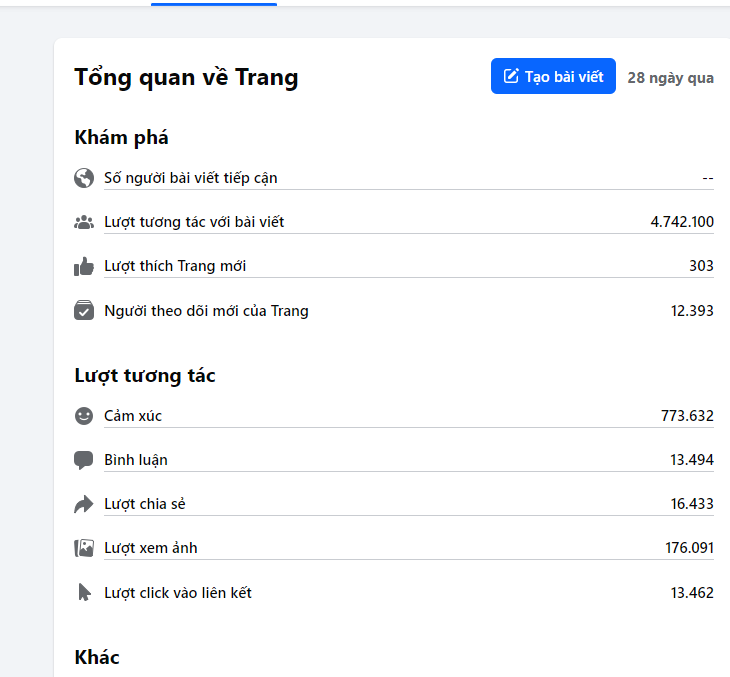Click the Bình luận text label
This screenshot has height=677, width=730.
(x=136, y=460)
